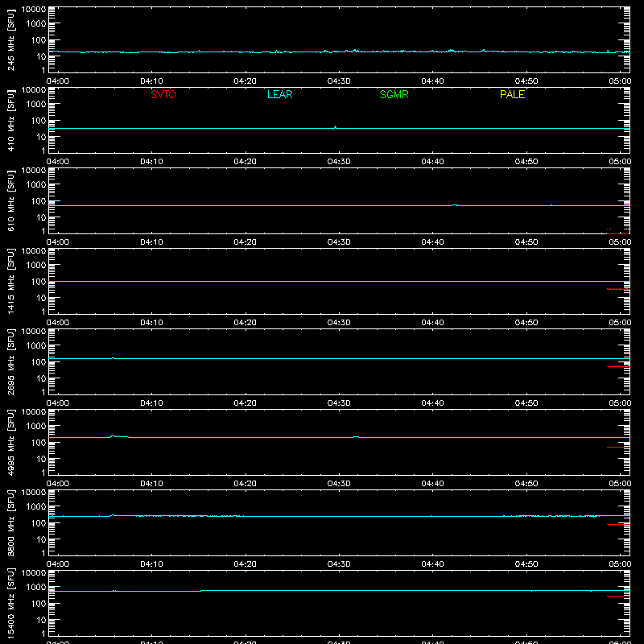644x644 pixels.
Task: Click the 100 y-axis value on the 4995 MHz panel
Action: (39, 443)
